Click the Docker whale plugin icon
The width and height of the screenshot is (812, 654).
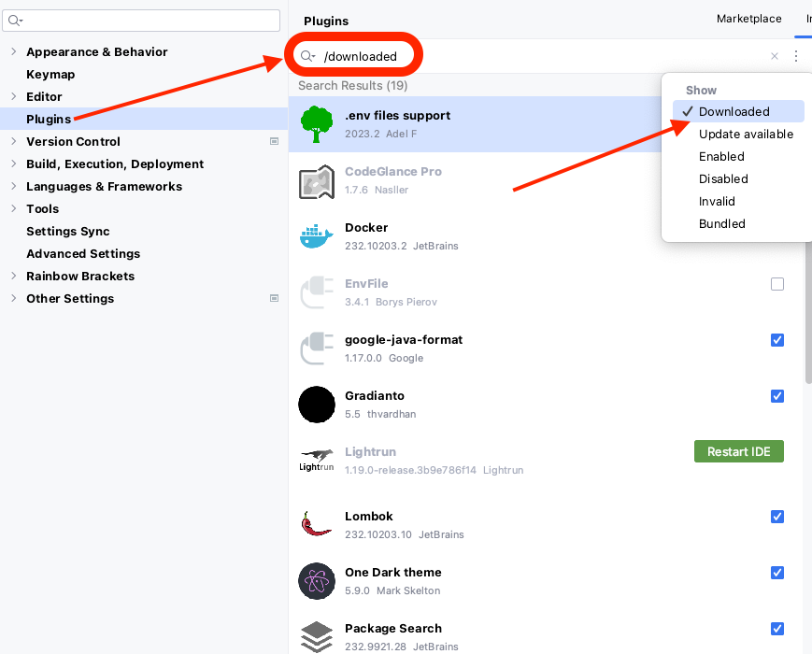tap(316, 236)
